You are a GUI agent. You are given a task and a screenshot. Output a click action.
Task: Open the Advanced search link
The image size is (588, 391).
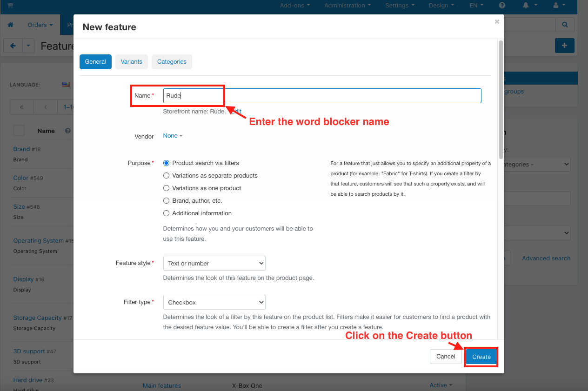546,258
